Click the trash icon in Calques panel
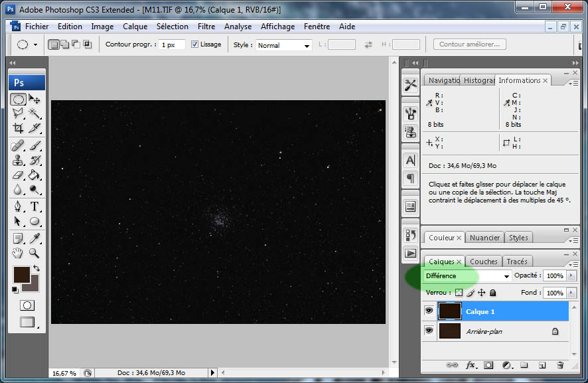Image resolution: width=588 pixels, height=383 pixels. [559, 365]
